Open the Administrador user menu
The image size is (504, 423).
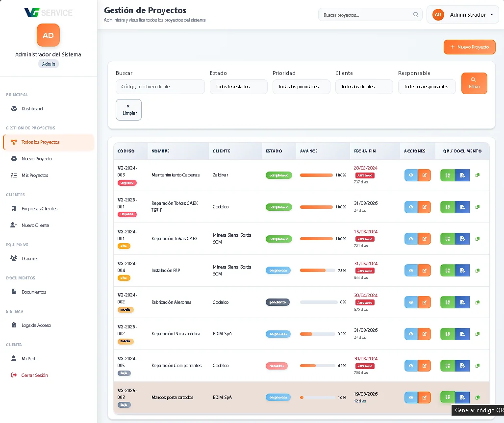coord(462,15)
